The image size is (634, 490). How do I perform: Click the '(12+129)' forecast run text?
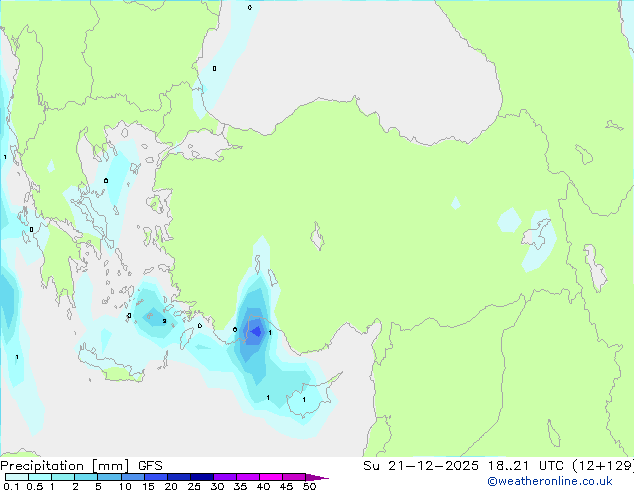[603, 466]
